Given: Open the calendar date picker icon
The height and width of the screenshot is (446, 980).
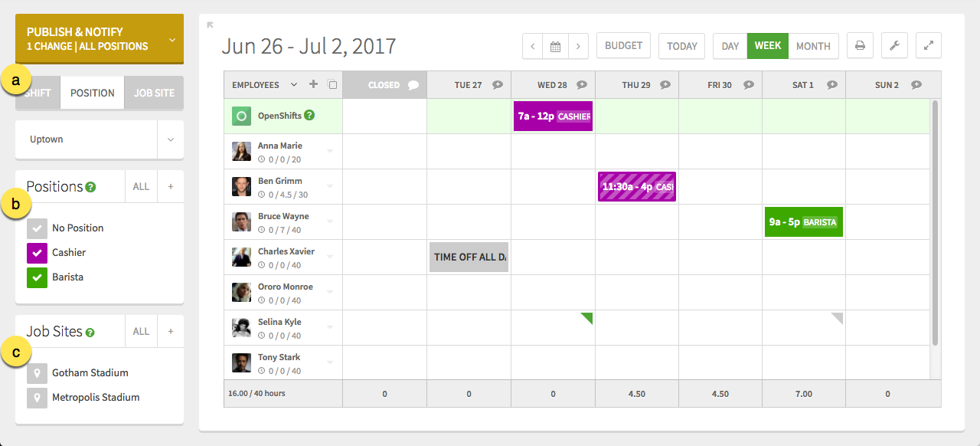Looking at the screenshot, I should pos(555,45).
